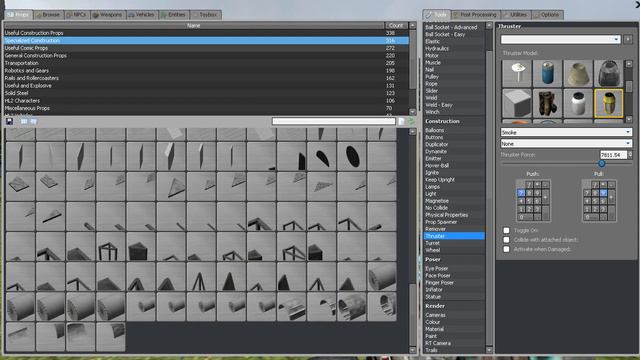The height and width of the screenshot is (360, 640).
Task: Open the None sound dropdown
Action: coord(566,144)
